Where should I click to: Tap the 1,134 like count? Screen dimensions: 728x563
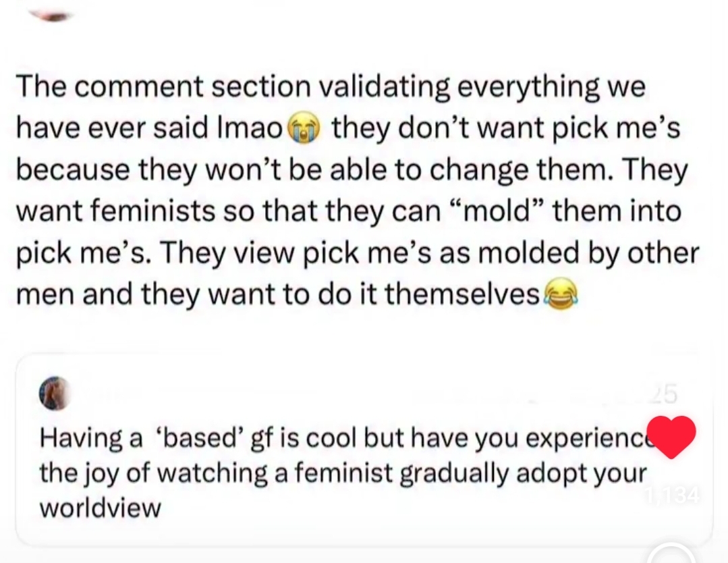pyautogui.click(x=672, y=496)
